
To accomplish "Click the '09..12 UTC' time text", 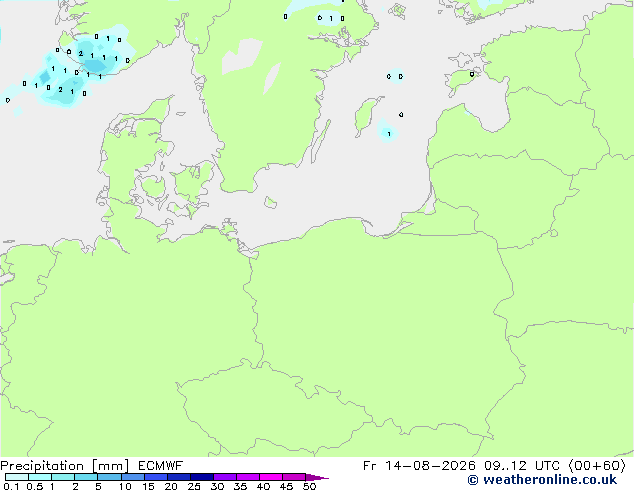I will point(521,466).
